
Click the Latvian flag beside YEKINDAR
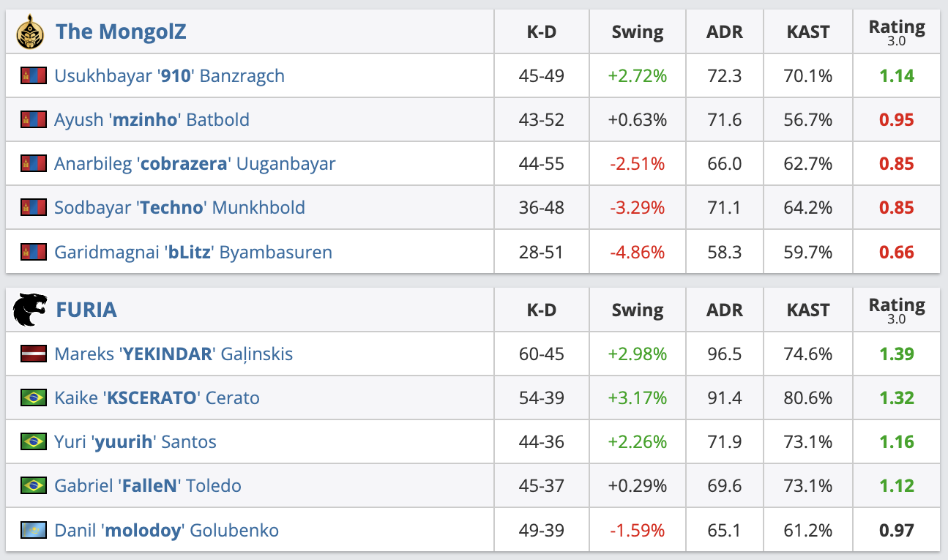pyautogui.click(x=34, y=354)
